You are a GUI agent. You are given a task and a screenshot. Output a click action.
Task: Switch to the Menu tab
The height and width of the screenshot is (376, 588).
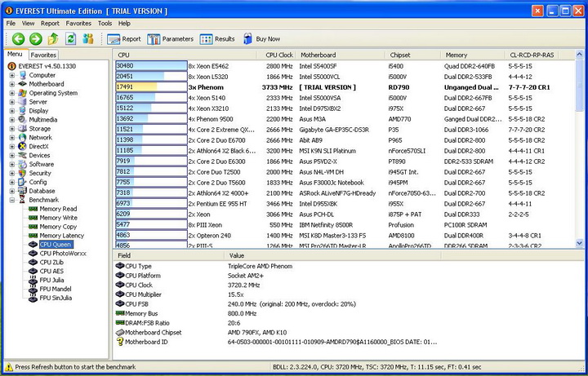pyautogui.click(x=16, y=54)
